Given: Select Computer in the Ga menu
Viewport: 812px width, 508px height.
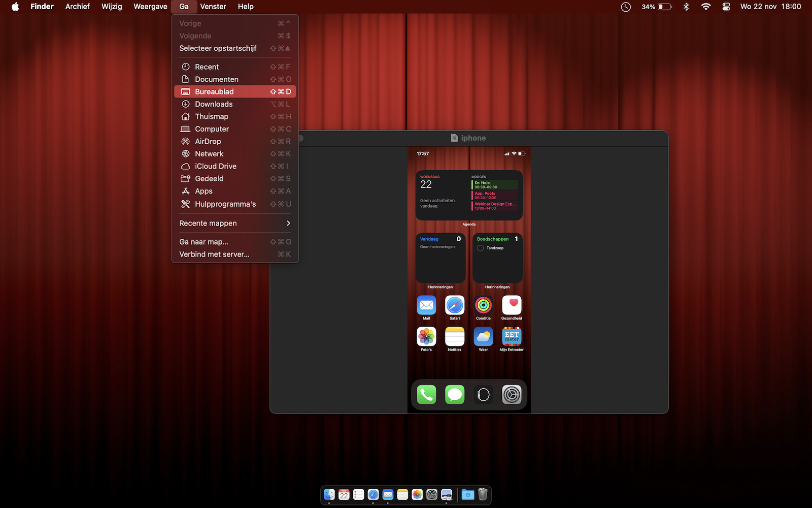Looking at the screenshot, I should point(235,129).
